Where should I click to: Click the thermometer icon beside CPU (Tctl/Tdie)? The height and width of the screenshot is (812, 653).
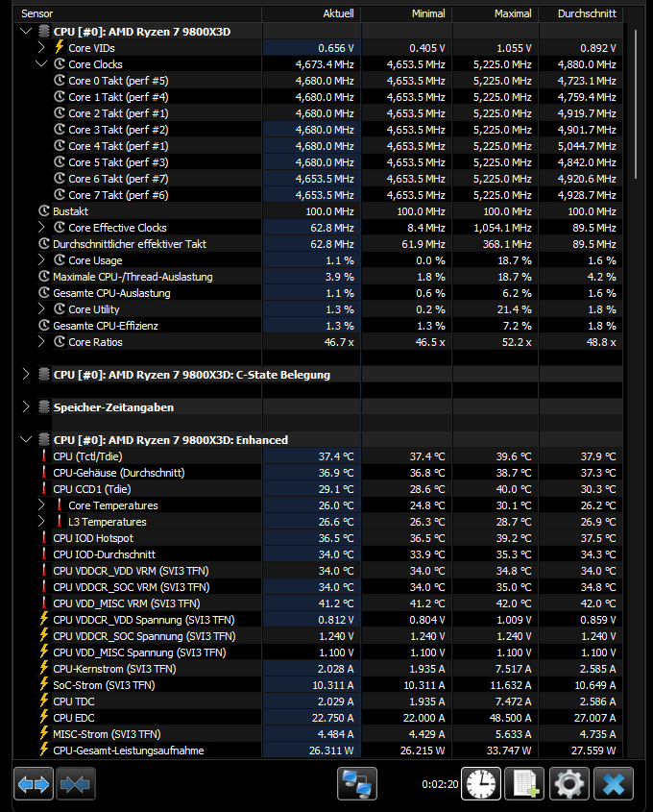click(x=44, y=455)
